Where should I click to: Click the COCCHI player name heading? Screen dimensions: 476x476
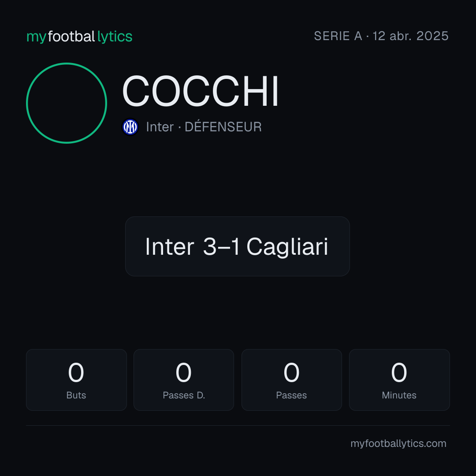click(201, 91)
